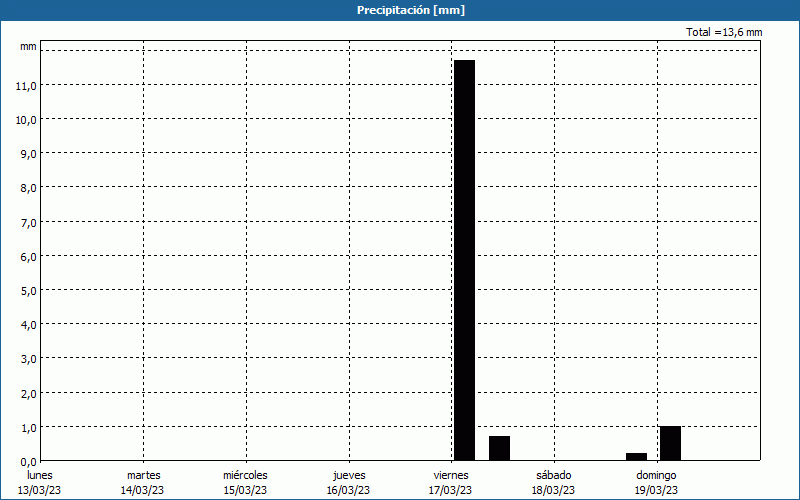Click the 4,0 y-axis value
Image resolution: width=800 pixels, height=500 pixels.
pyautogui.click(x=28, y=325)
